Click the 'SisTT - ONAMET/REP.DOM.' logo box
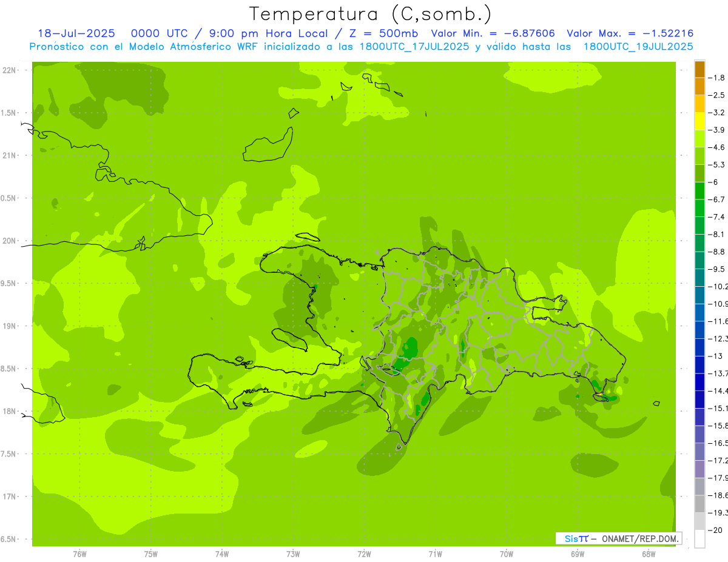Viewport: 728px width, 562px height. 619,538
